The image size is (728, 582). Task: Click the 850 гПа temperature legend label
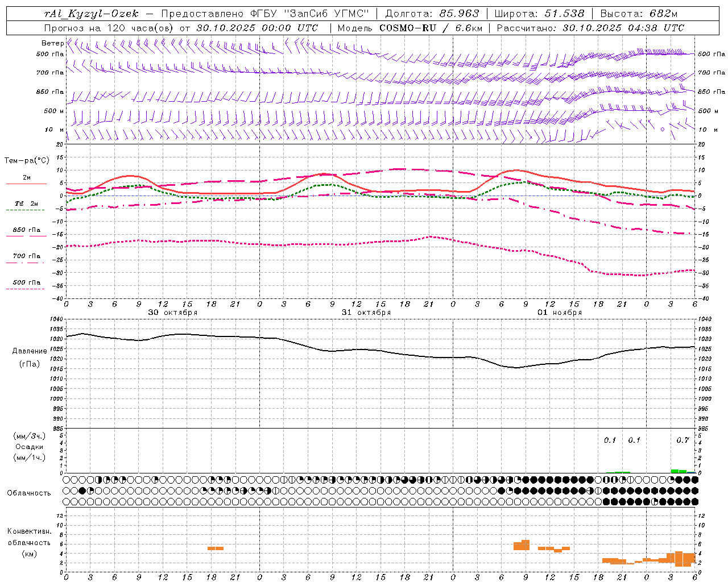pyautogui.click(x=27, y=230)
